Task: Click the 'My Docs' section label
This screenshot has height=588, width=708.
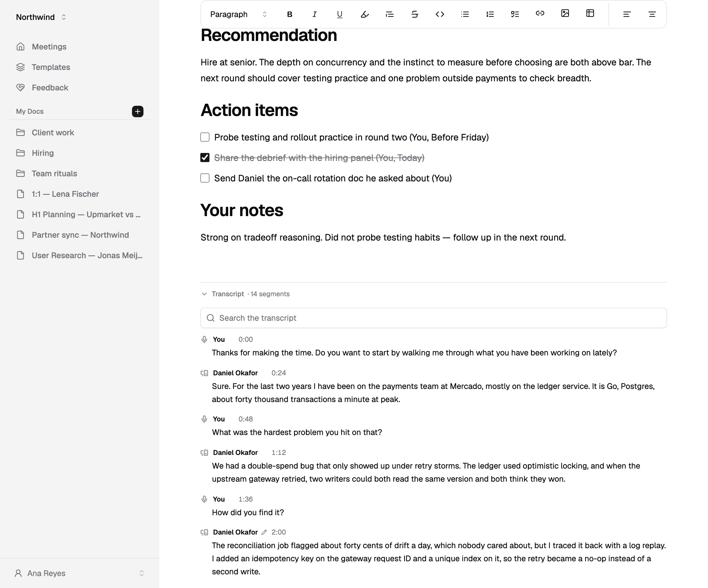Action: coord(30,111)
